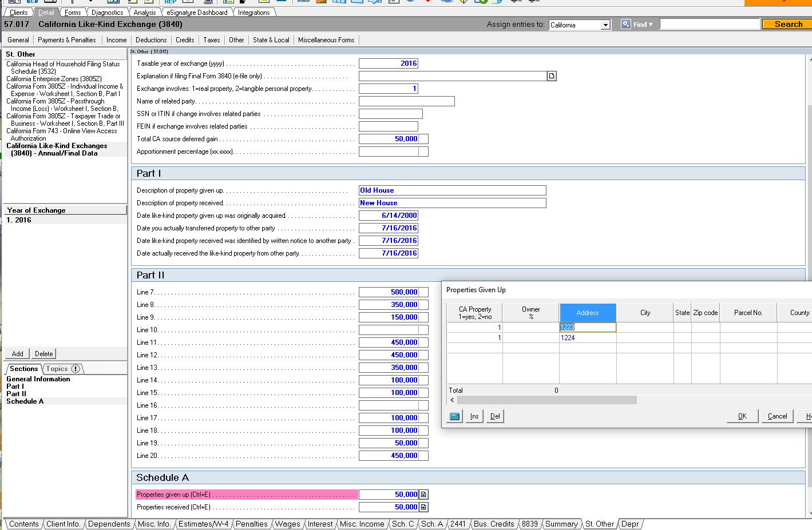Image resolution: width=812 pixels, height=530 pixels.
Task: Click the attachment icon beside the Explanation field
Action: [550, 75]
